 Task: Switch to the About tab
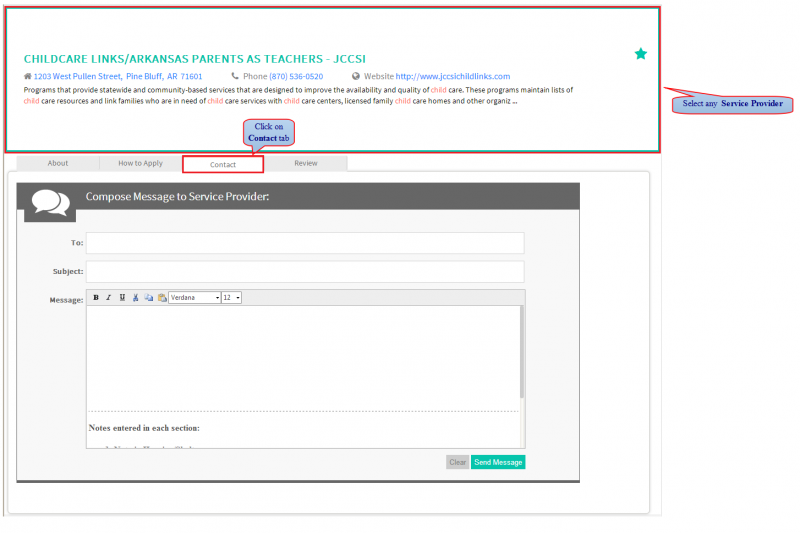pos(58,163)
